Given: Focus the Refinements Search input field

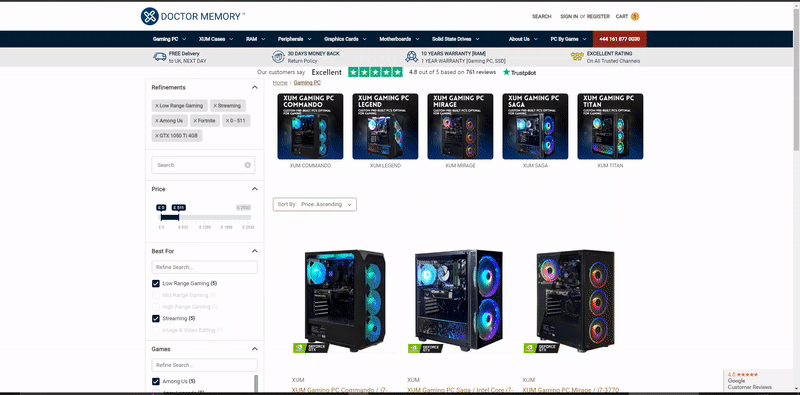Looking at the screenshot, I should pos(203,165).
